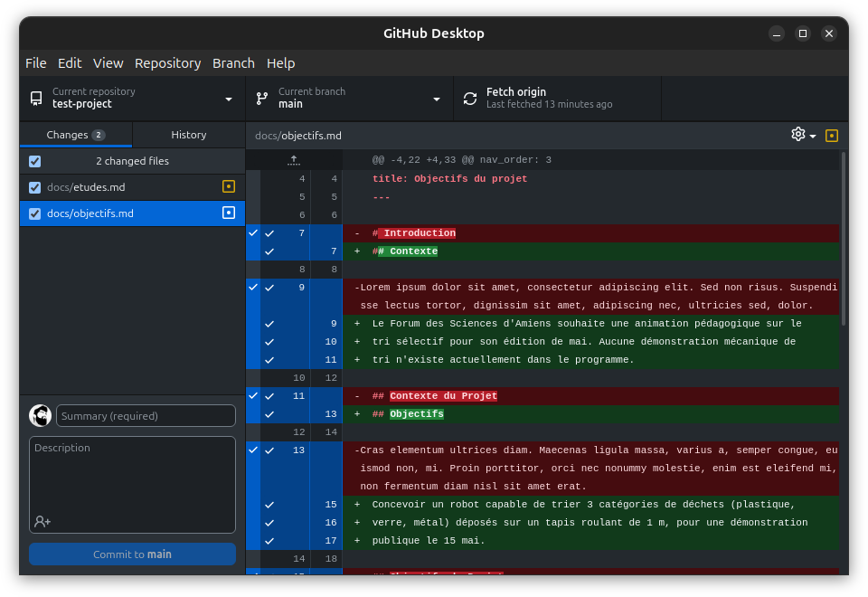
Task: Click the modified badge on docs/objectifs.md
Action: click(229, 213)
